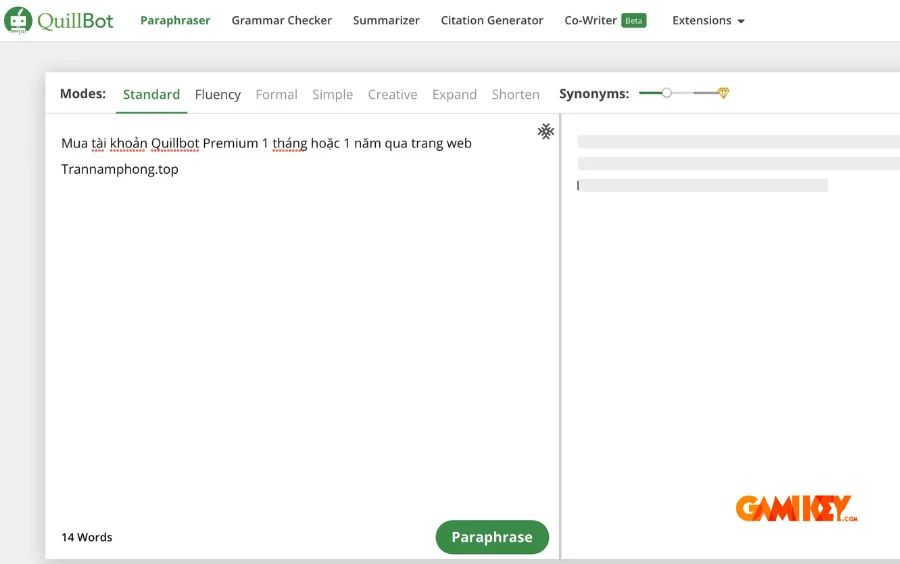Select the Standard mode tab
Image resolution: width=900 pixels, height=564 pixels.
coord(151,94)
